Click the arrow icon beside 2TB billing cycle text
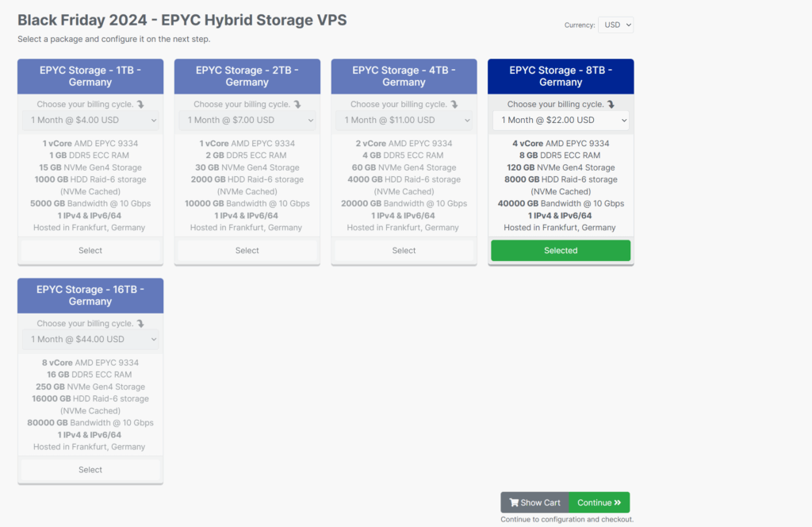Screen dimensions: 812x527 (297, 104)
